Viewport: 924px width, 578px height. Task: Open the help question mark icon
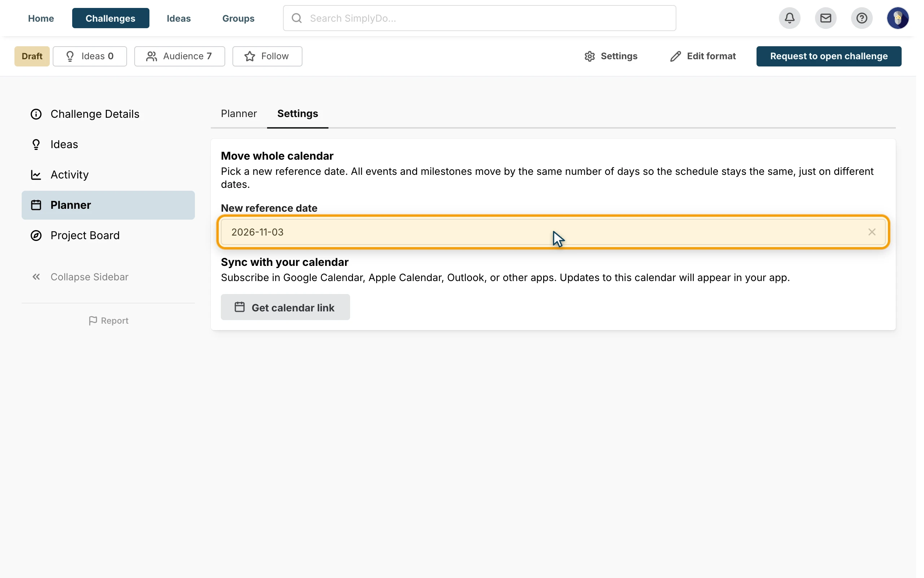click(862, 18)
